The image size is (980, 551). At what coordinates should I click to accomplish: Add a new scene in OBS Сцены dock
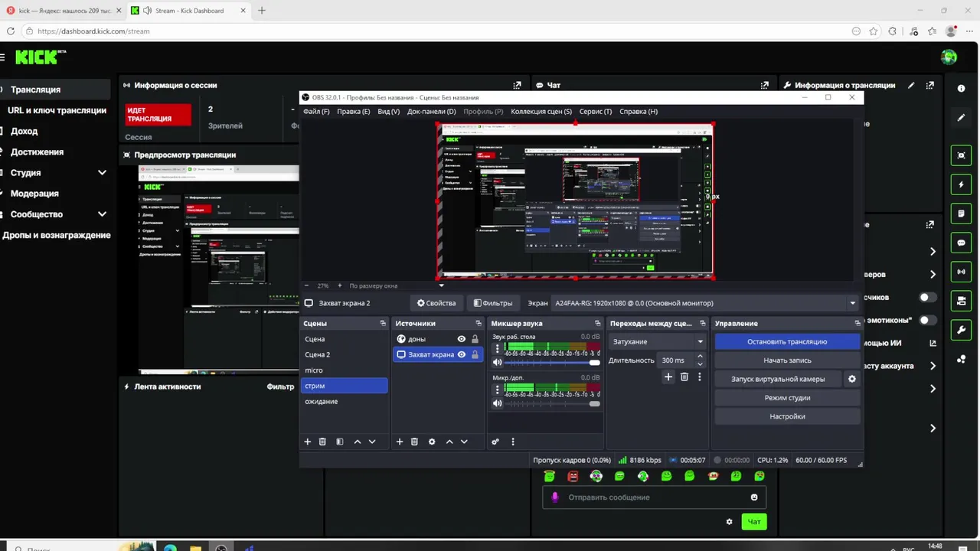click(308, 442)
